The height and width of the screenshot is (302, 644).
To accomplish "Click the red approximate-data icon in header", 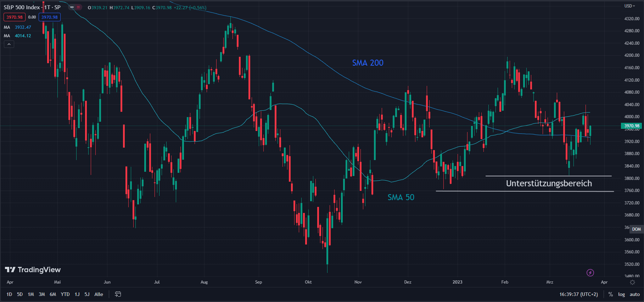I will coord(78,7).
